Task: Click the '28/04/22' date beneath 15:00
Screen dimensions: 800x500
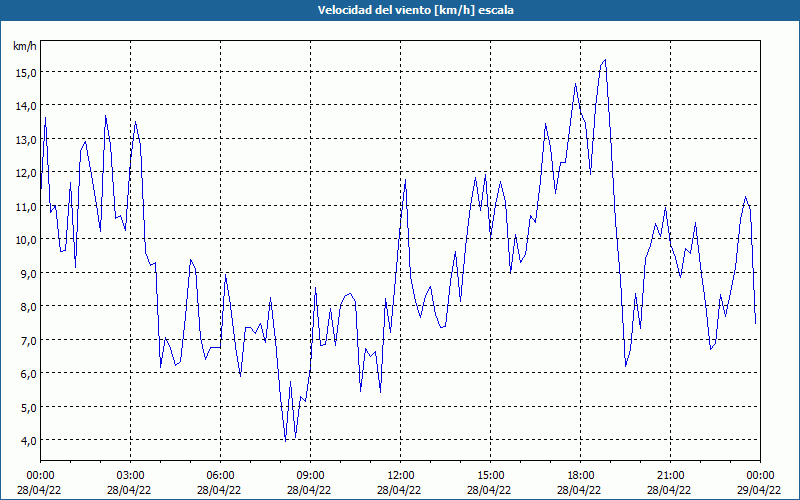Action: 489,490
